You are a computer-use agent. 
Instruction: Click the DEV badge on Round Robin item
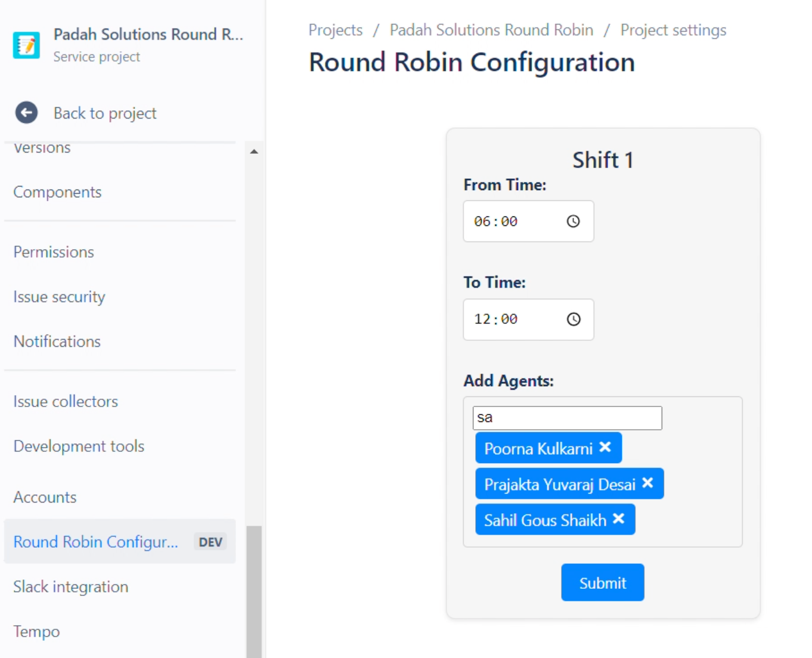(x=210, y=542)
